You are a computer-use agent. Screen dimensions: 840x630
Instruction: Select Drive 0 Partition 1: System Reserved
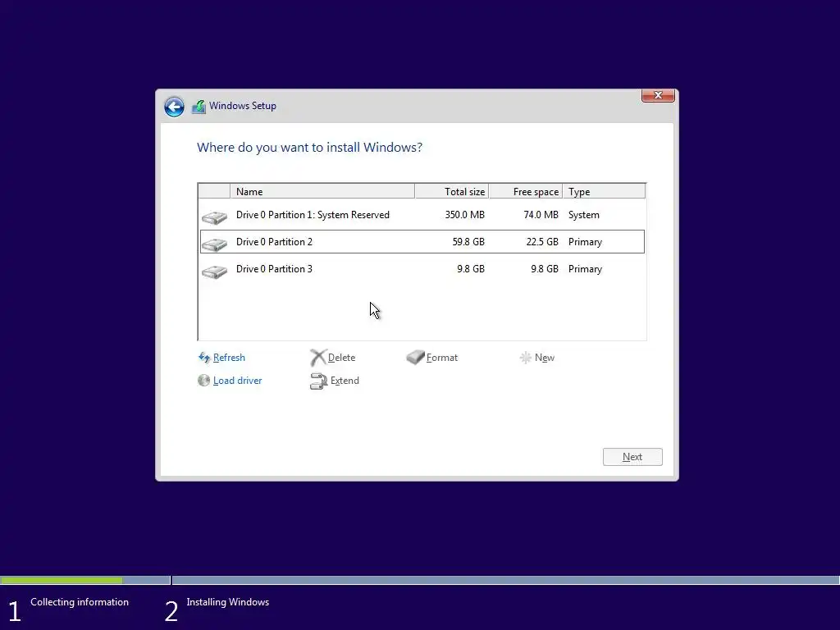(422, 215)
